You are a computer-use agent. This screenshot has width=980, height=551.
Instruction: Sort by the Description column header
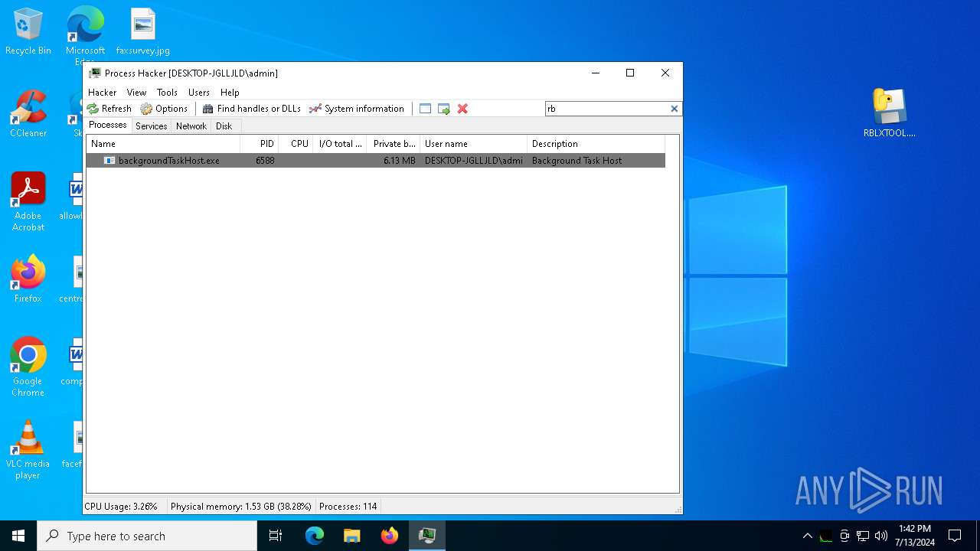tap(596, 144)
